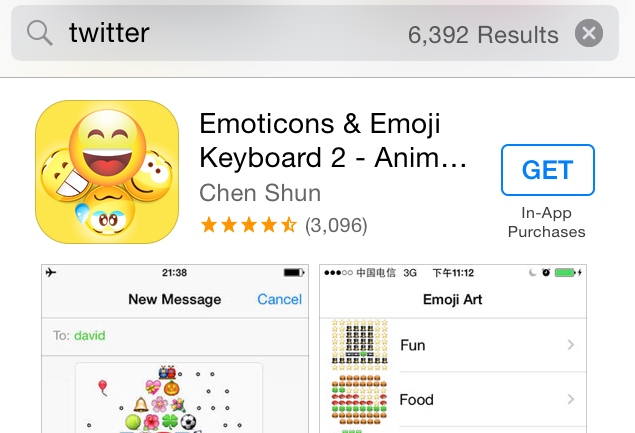This screenshot has height=433, width=635.
Task: Select the Fun emoji art row
Action: 453,345
